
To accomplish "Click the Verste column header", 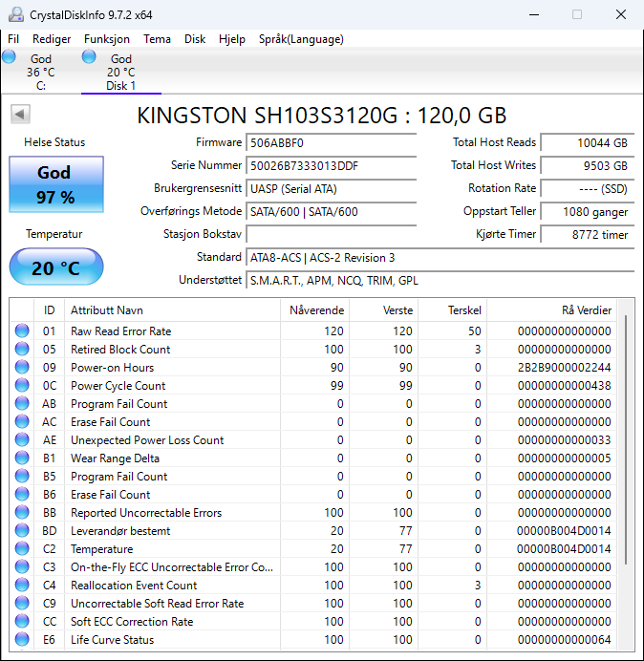I will (384, 310).
